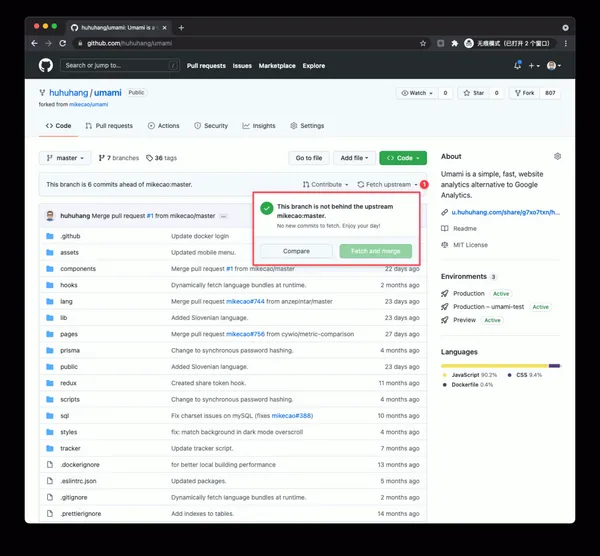Viewport: 600px width, 556px height.
Task: Click the JavaScript segment of languages bar
Action: point(494,366)
